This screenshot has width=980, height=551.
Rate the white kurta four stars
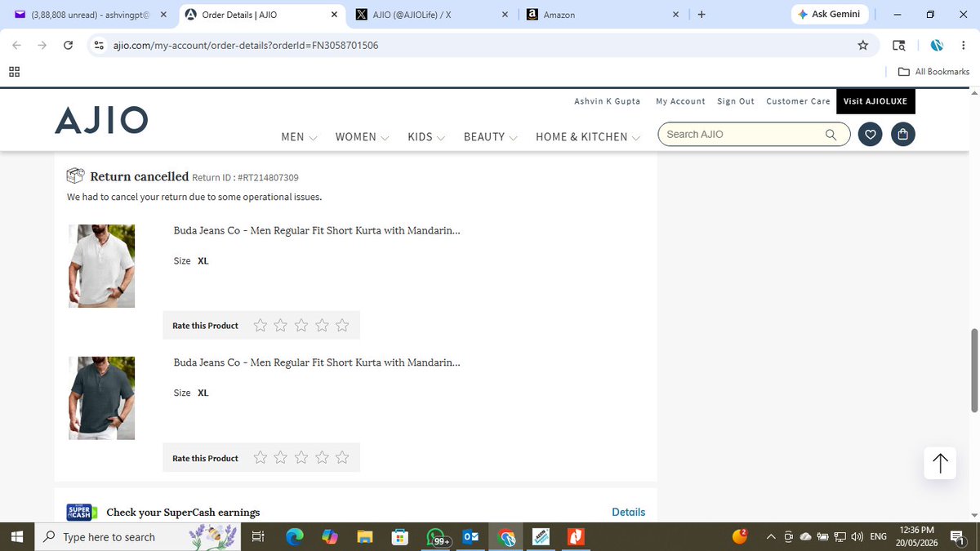322,326
